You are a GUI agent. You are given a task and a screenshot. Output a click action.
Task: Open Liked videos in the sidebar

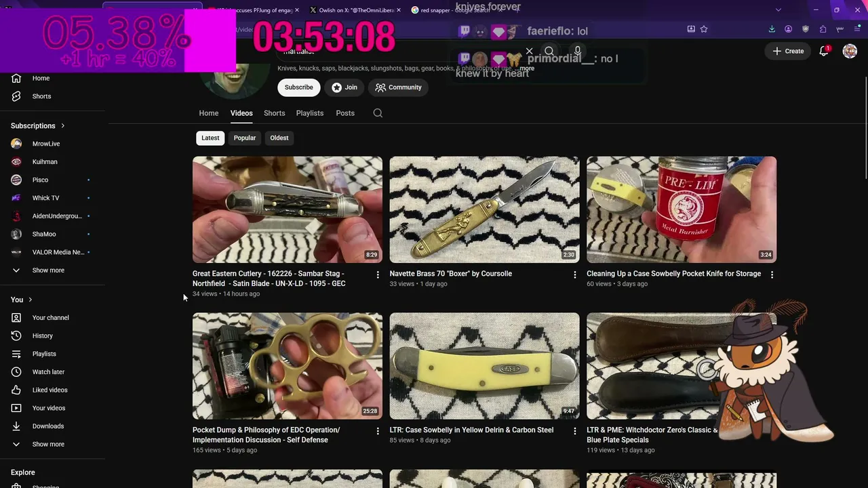pos(50,390)
